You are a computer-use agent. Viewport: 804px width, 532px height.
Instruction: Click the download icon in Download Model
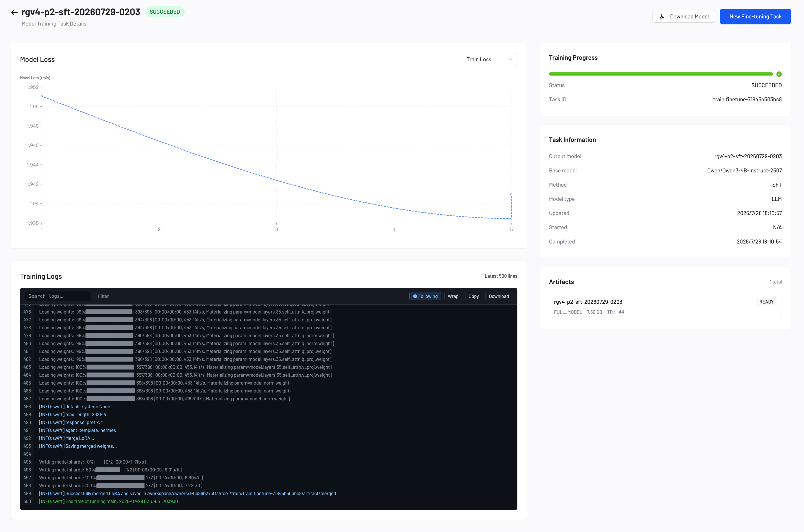[x=661, y=16]
